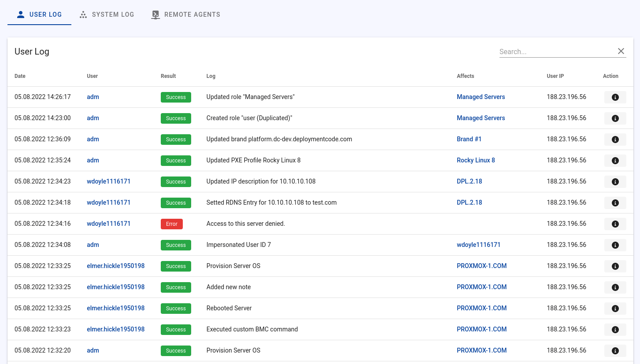Sort by the Date column header
Screen dimensions: 640x364
[20, 76]
